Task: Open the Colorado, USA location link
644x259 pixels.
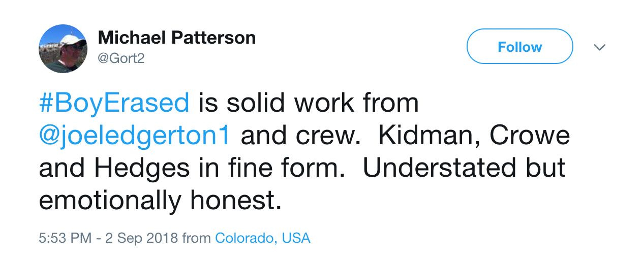Action: tap(262, 238)
